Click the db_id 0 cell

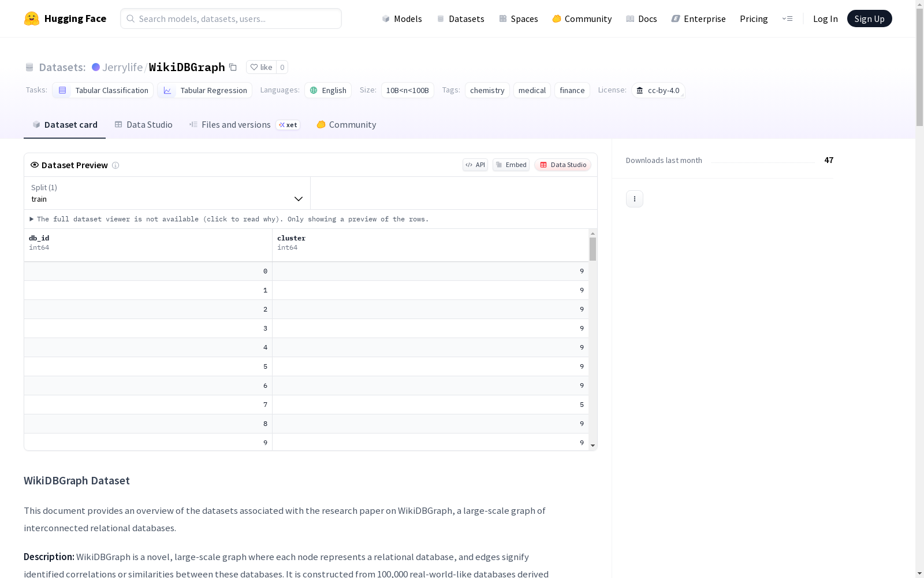point(148,271)
